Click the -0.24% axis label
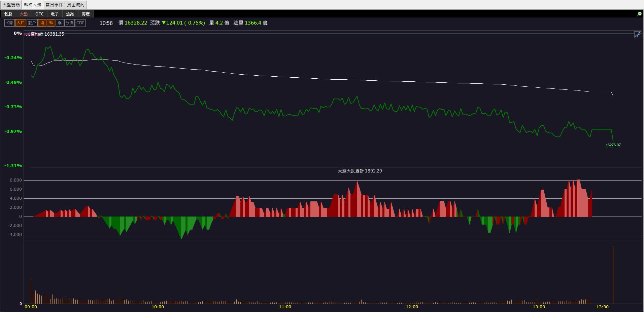Image resolution: width=644 pixels, height=312 pixels. point(13,57)
